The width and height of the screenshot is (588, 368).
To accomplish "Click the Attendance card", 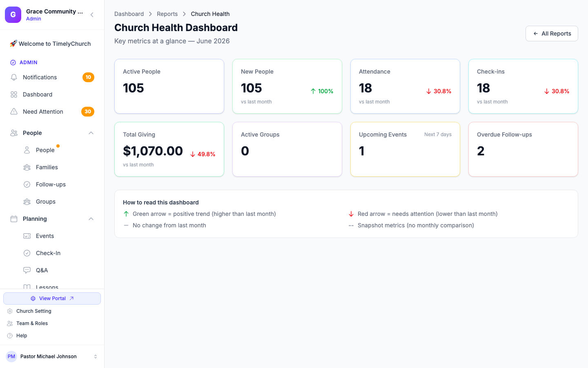I will click(405, 86).
